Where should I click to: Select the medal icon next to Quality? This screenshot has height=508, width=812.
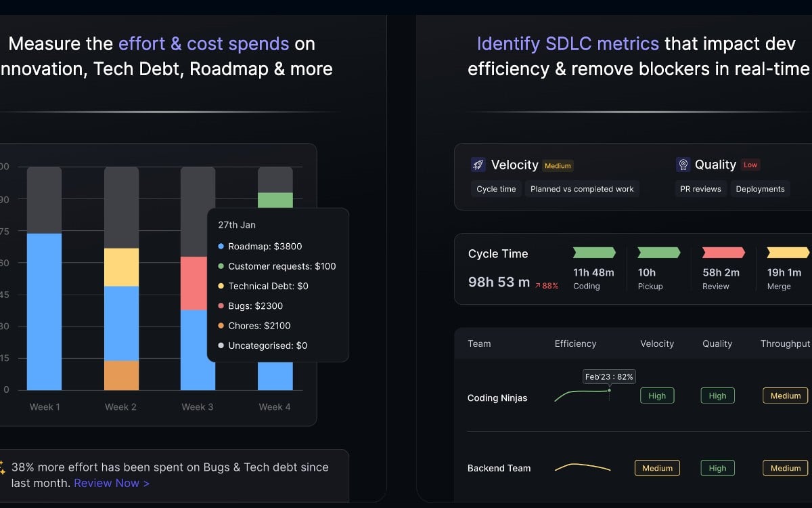[x=683, y=165]
